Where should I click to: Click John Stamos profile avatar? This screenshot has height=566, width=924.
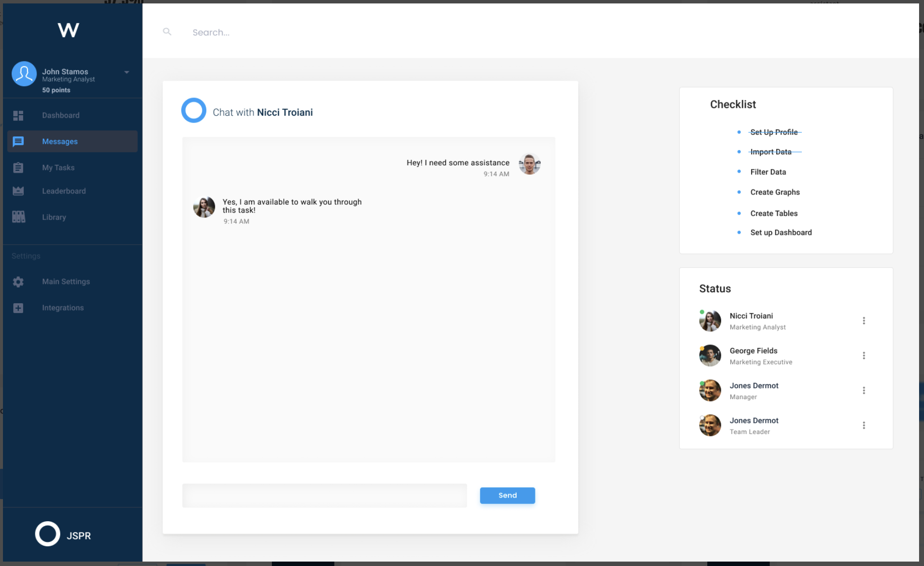pos(24,74)
